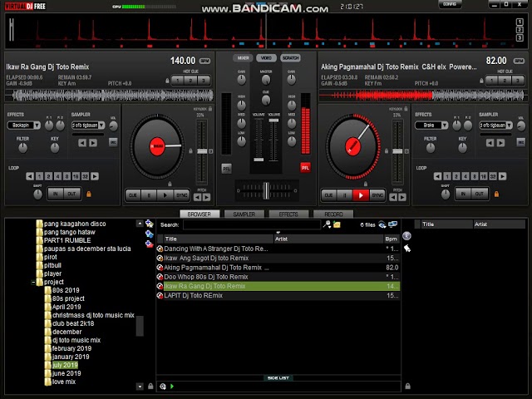This screenshot has height=399, width=532.
Task: Click CUE on right deck
Action: (x=329, y=195)
